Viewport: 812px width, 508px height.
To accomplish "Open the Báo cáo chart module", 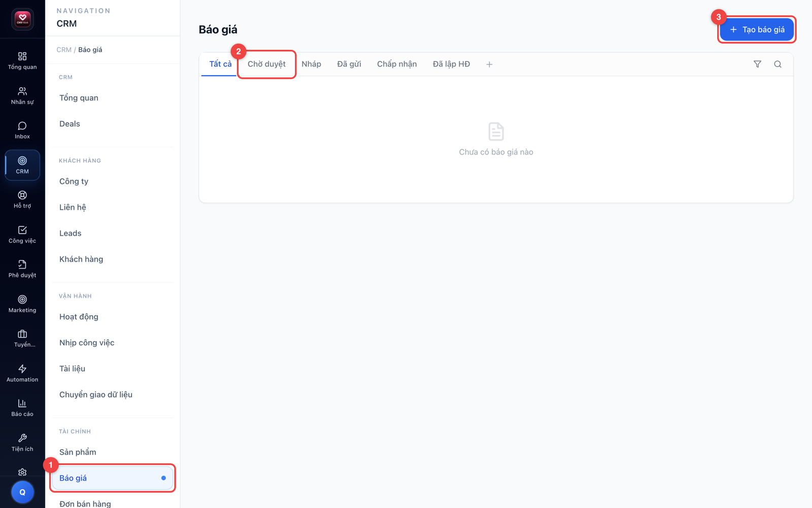I will pyautogui.click(x=22, y=408).
